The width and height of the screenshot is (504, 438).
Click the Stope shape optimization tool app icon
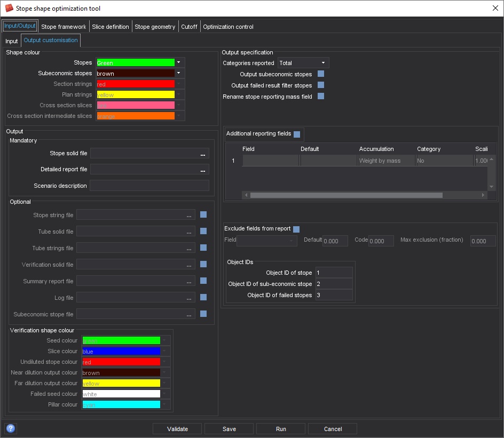click(9, 8)
